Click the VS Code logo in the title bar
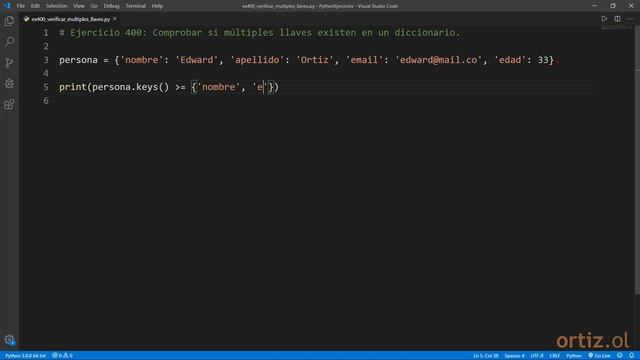The image size is (640, 360). coord(7,6)
